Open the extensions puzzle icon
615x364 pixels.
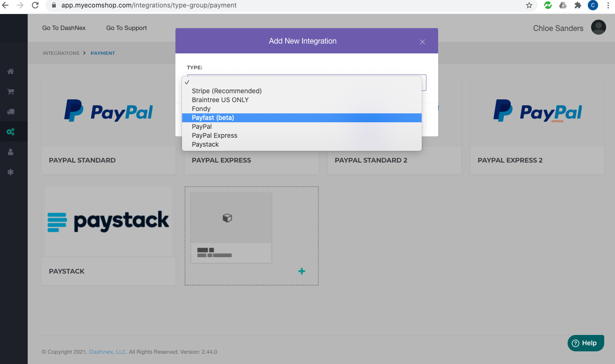578,6
